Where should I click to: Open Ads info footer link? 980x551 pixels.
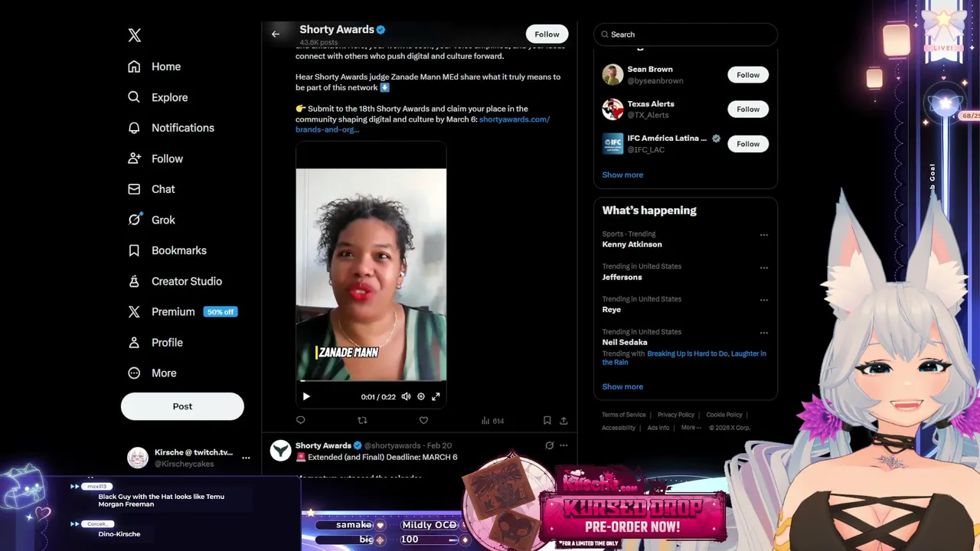(658, 428)
